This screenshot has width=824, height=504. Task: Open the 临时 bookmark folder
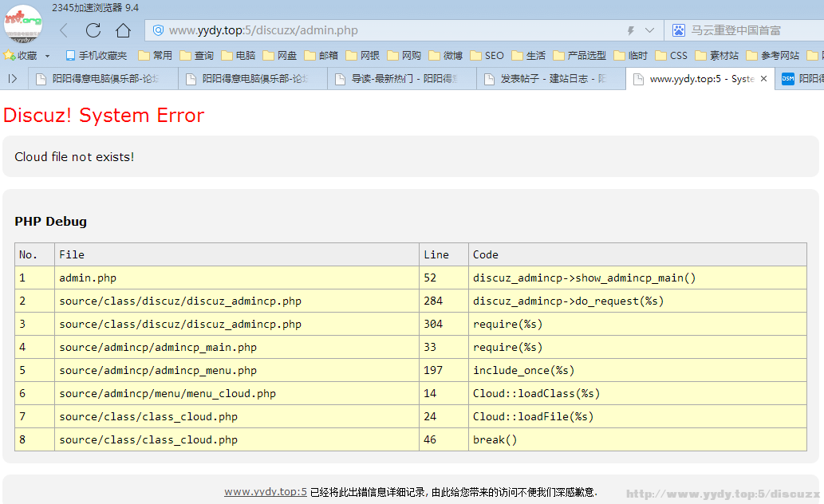coord(631,55)
